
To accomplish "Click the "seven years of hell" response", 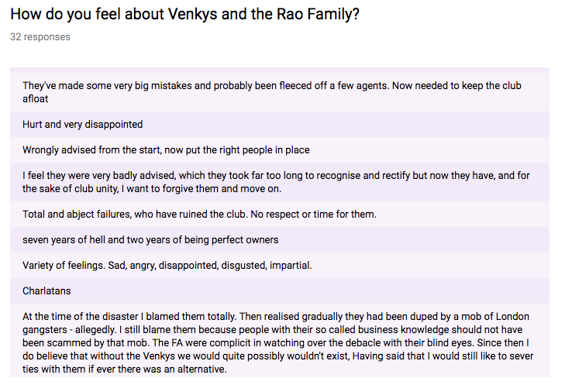I will 150,239.
